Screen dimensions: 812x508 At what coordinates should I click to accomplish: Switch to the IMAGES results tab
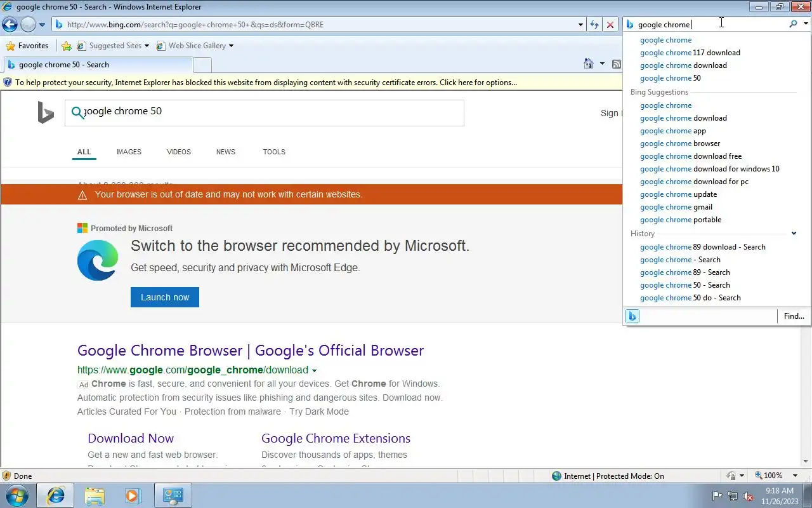coord(129,152)
